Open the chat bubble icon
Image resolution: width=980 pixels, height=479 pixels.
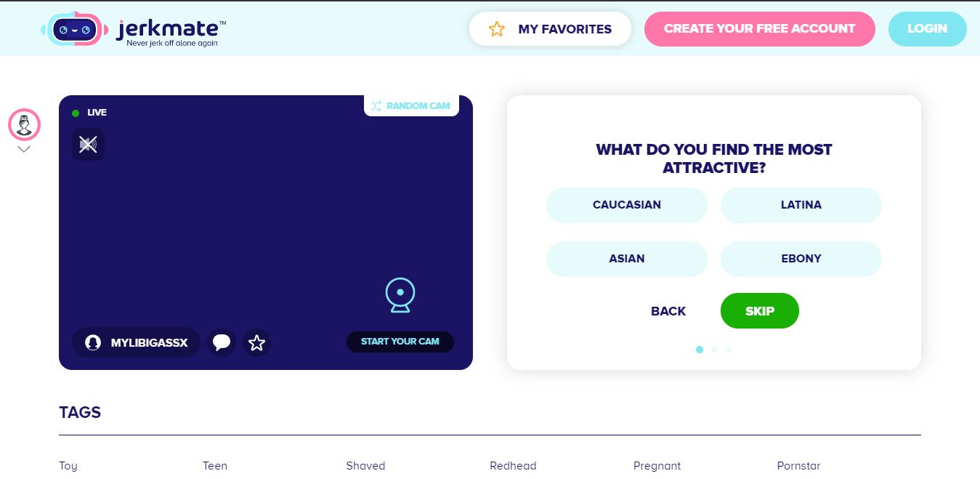(x=222, y=342)
